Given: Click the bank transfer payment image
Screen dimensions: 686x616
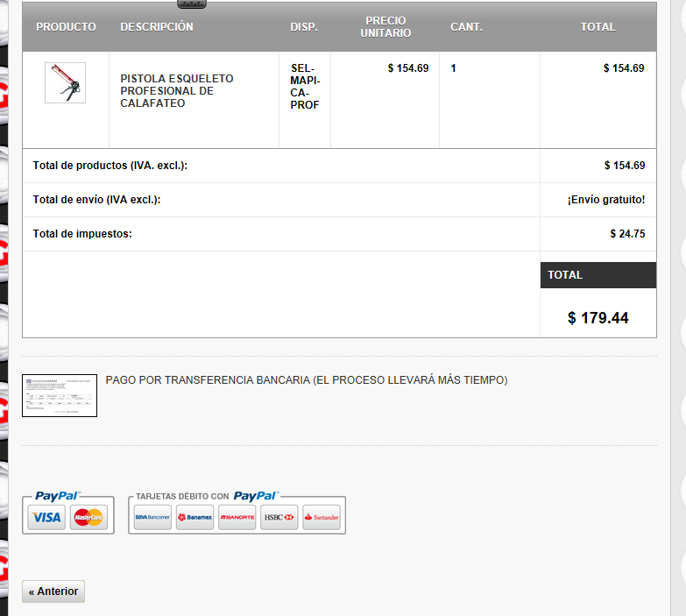Looking at the screenshot, I should point(60,395).
